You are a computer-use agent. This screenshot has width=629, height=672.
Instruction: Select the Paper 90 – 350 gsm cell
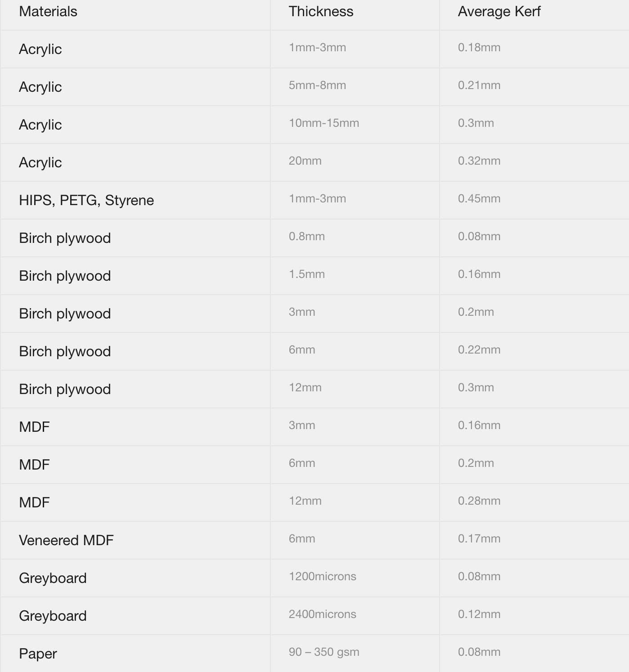(x=324, y=652)
